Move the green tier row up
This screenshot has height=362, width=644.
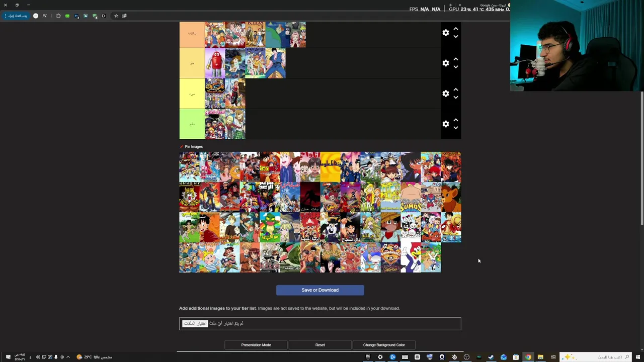click(455, 120)
